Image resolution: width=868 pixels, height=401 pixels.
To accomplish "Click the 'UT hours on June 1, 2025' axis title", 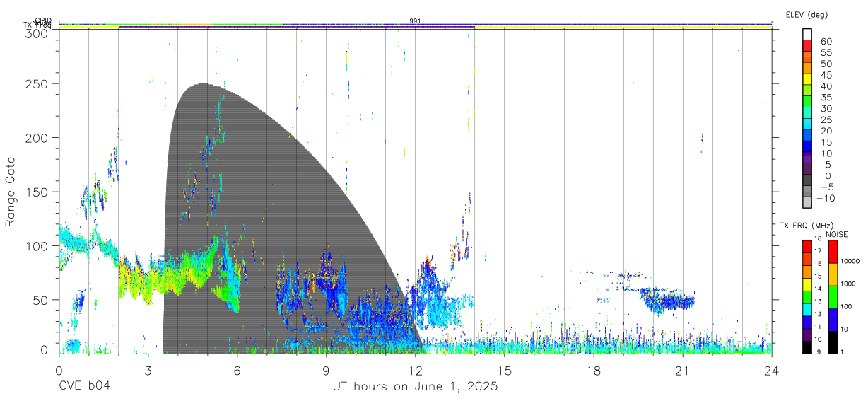I will [416, 387].
